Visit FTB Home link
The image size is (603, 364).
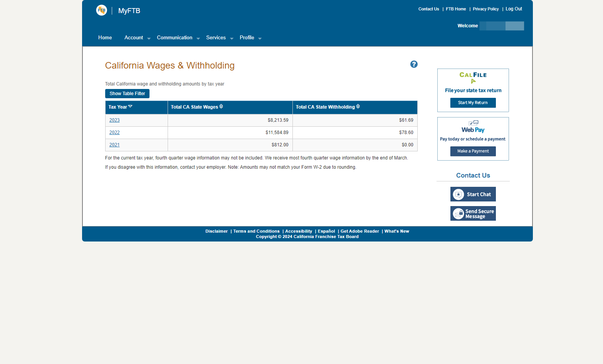coord(456,9)
